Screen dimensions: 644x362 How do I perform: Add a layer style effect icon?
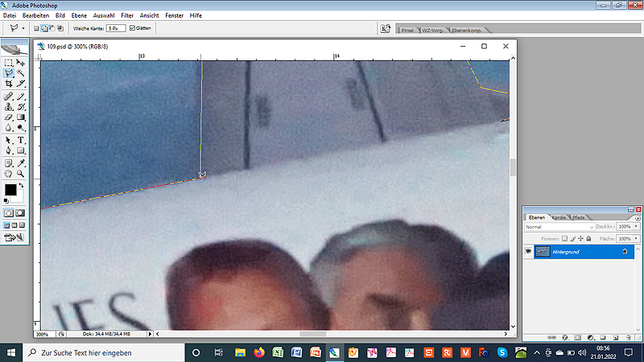(x=565, y=338)
